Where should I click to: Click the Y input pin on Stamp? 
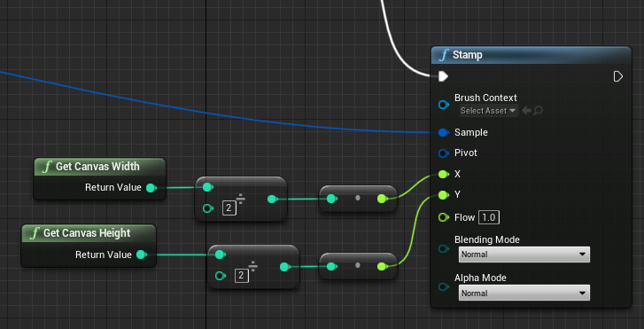[443, 195]
